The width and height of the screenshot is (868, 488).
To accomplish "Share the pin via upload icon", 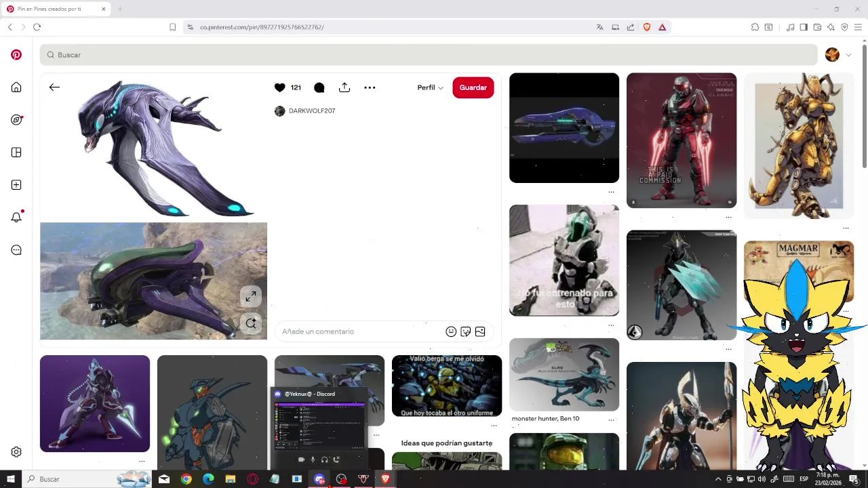I will (344, 87).
